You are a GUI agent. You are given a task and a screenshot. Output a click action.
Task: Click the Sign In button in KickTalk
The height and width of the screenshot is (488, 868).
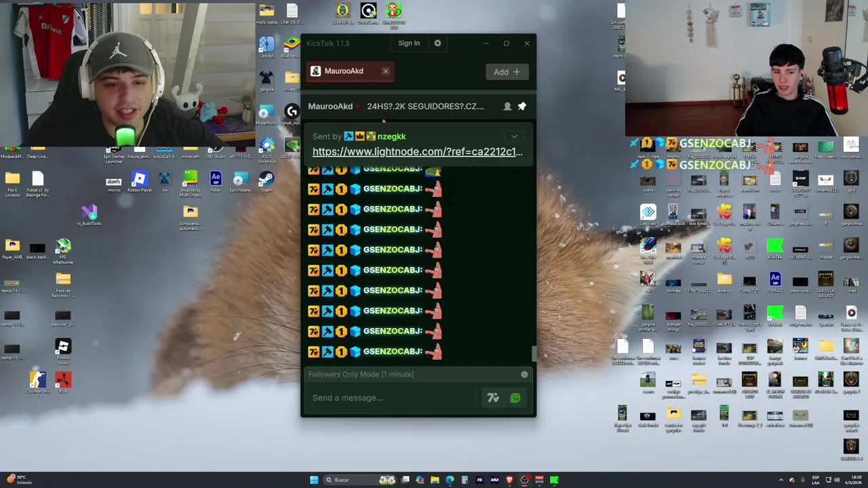(x=409, y=43)
